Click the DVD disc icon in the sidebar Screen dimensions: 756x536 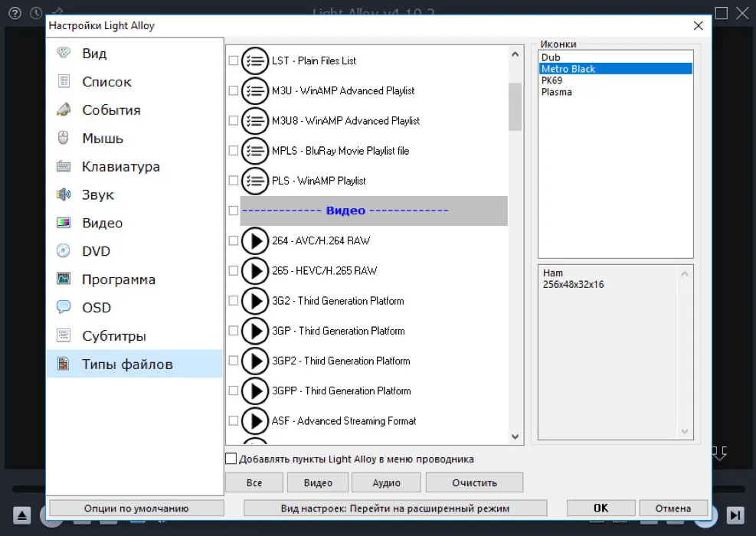63,250
